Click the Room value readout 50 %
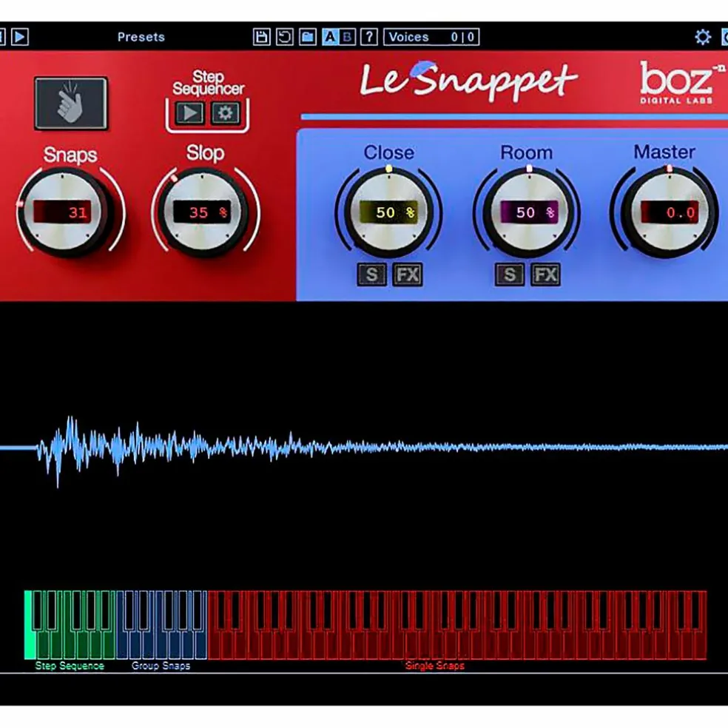 click(x=529, y=212)
